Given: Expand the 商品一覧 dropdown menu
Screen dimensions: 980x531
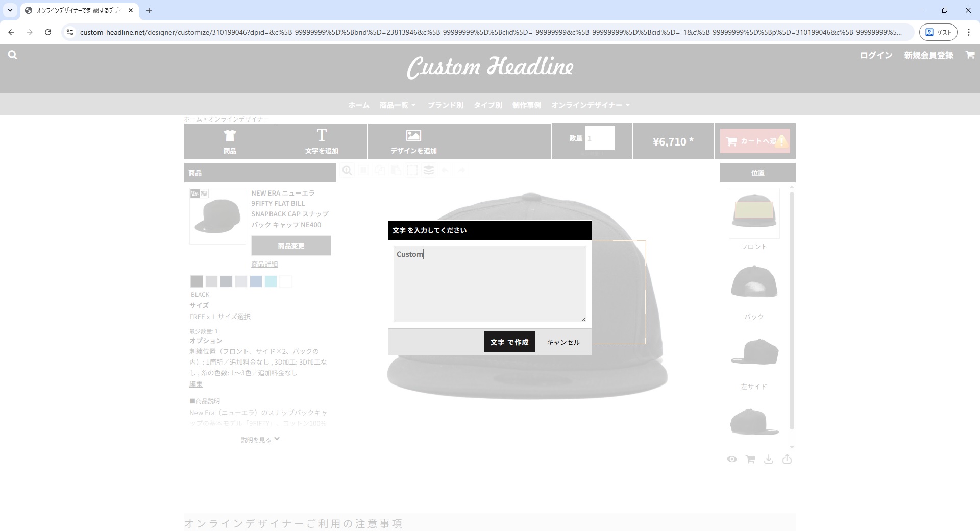Looking at the screenshot, I should (398, 105).
